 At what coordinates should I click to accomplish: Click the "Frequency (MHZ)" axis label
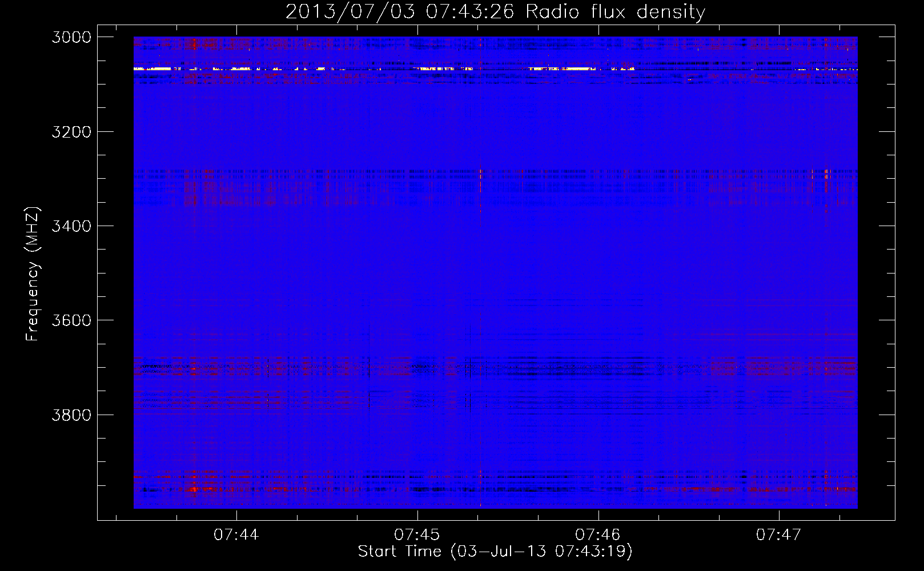coord(33,274)
